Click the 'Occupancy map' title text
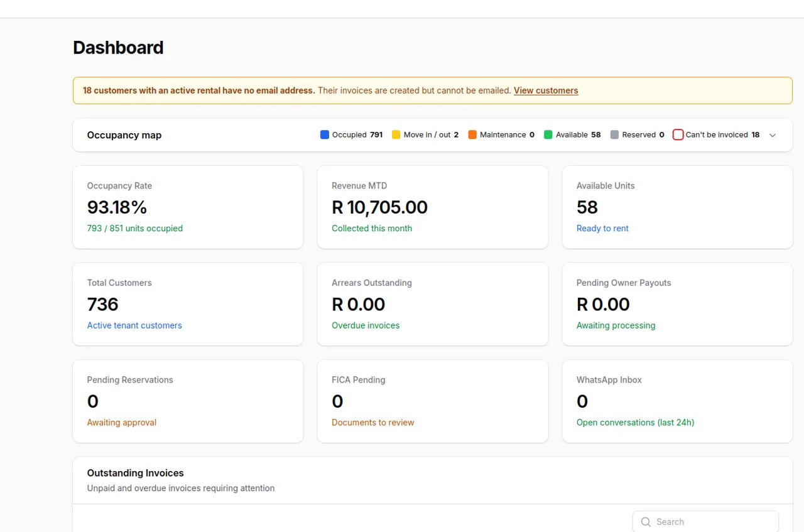Screen dimensions: 804x532 click(124, 135)
